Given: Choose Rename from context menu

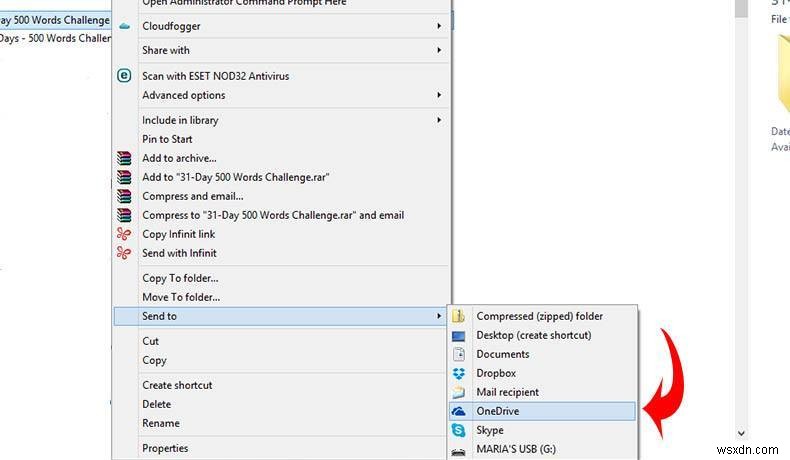Looking at the screenshot, I should pyautogui.click(x=281, y=423).
